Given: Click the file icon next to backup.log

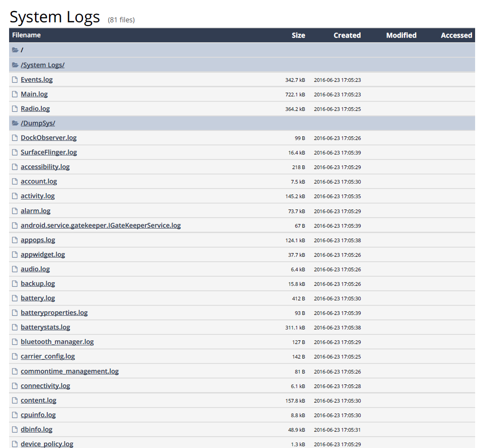Looking at the screenshot, I should pos(14,284).
